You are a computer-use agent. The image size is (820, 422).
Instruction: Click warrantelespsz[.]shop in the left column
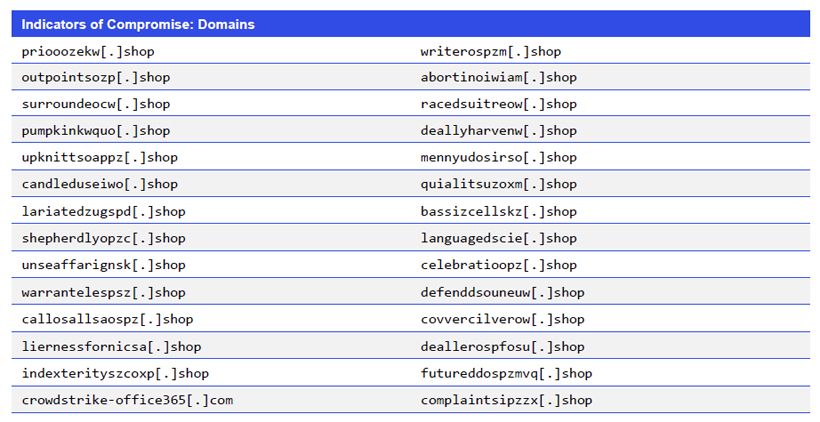coord(104,292)
